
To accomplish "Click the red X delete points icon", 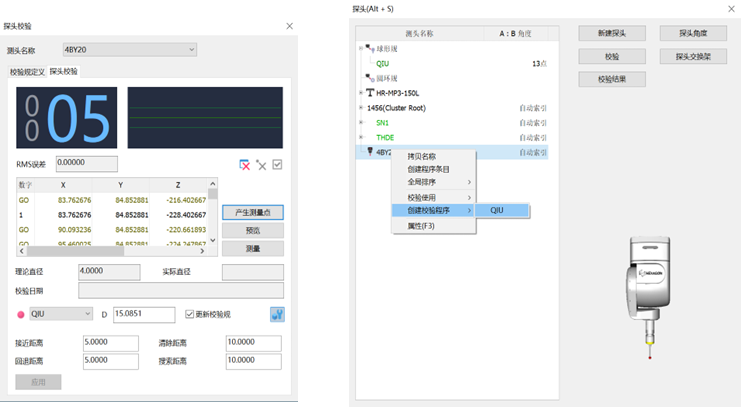I will pos(245,165).
